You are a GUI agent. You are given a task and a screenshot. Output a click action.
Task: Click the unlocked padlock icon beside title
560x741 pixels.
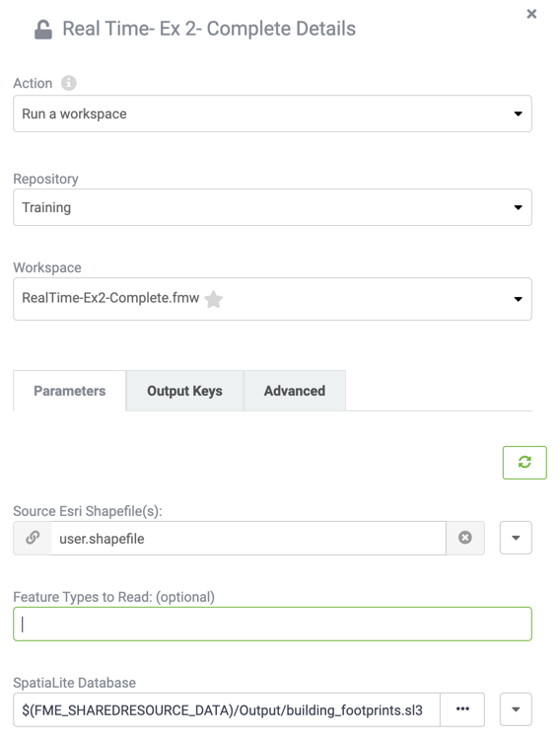point(43,30)
